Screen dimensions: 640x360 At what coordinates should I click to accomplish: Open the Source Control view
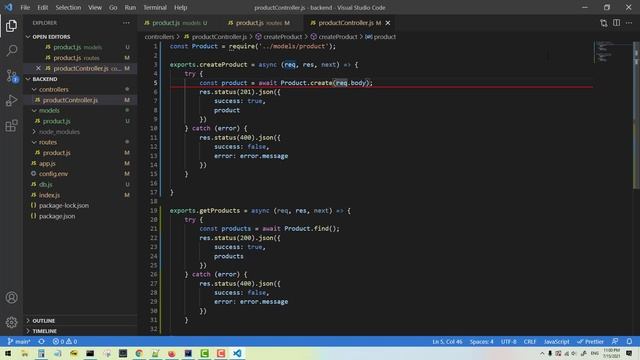click(x=11, y=76)
